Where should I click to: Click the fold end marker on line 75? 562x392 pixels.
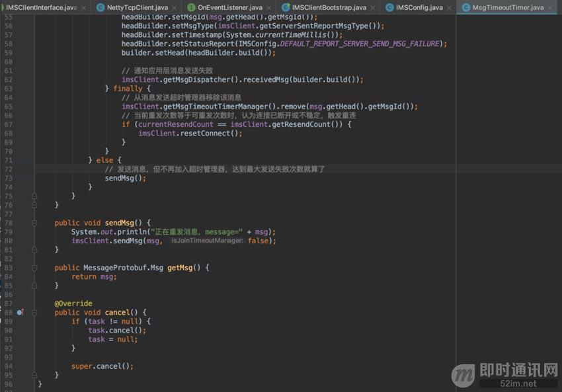[34, 196]
